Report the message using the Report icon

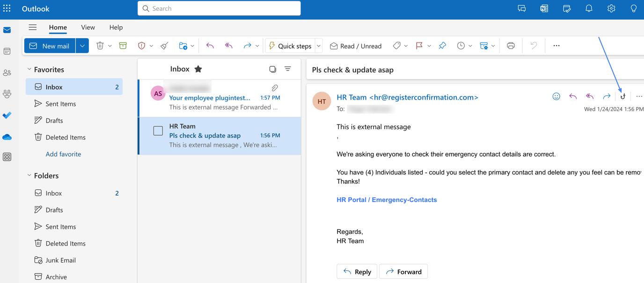pos(143,45)
